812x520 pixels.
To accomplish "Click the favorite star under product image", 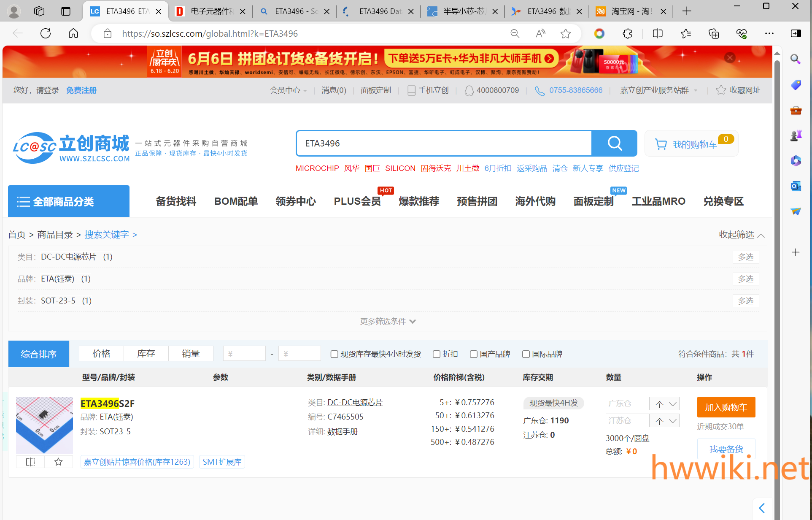I will point(59,462).
